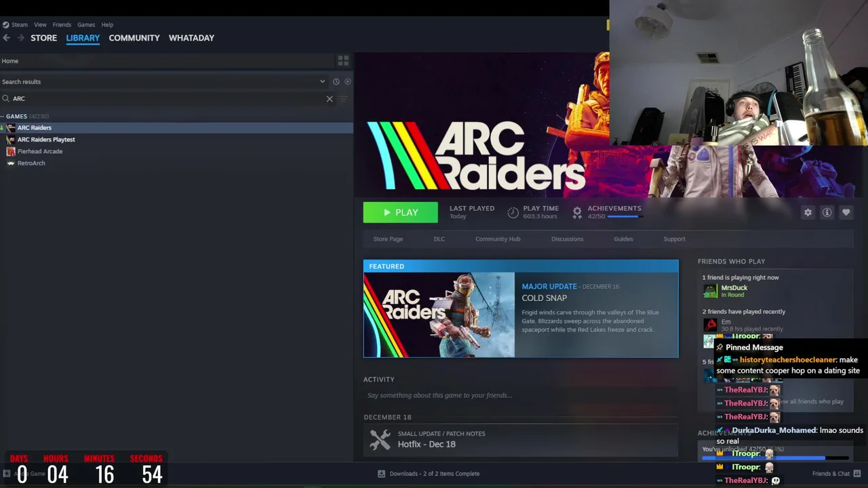Viewport: 868px width, 488px height.
Task: Click the recent activity clock filter icon
Action: click(336, 81)
